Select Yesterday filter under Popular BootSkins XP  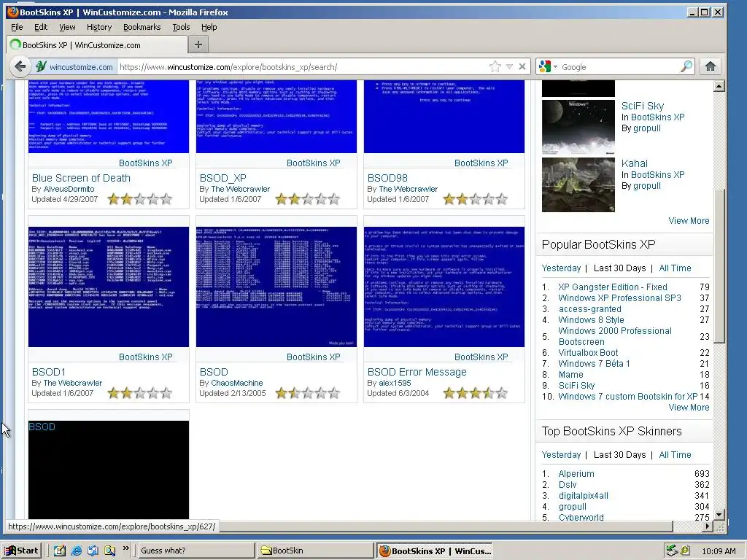pyautogui.click(x=561, y=268)
